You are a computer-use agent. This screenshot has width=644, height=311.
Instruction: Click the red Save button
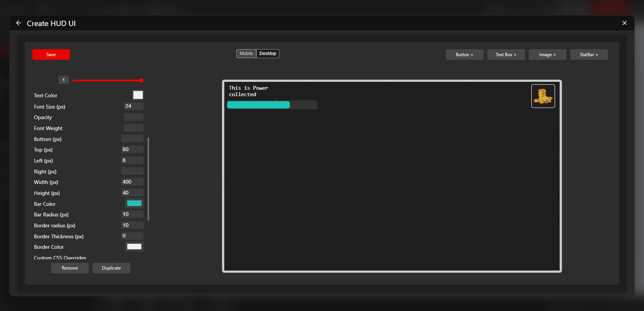(x=51, y=55)
